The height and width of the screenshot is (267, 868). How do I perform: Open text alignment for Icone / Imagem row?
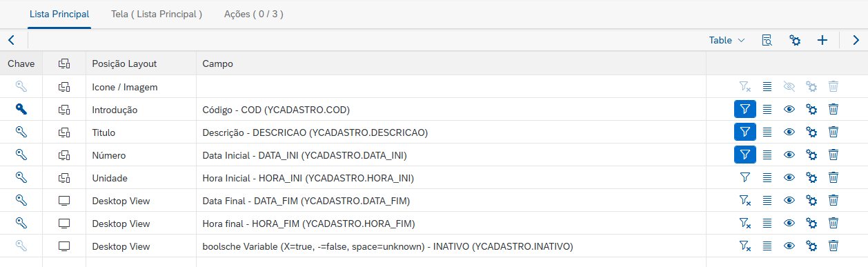767,86
